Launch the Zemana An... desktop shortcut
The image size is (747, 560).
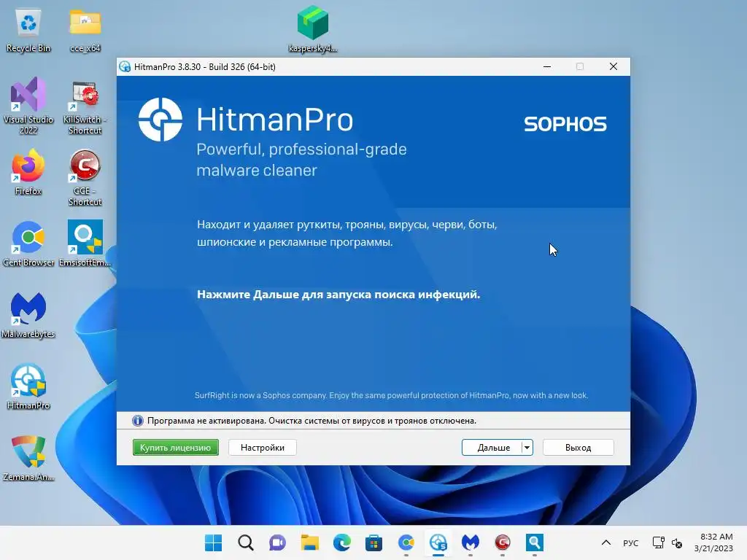28,458
